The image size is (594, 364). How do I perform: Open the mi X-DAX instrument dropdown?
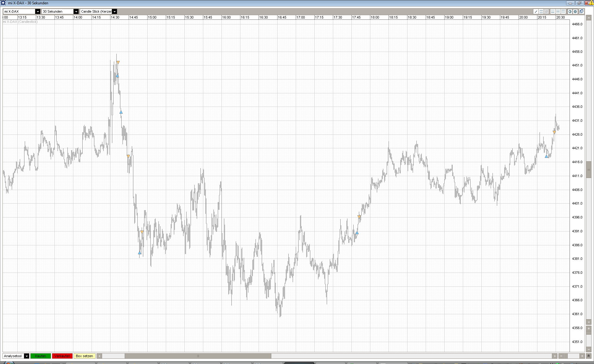(x=38, y=11)
